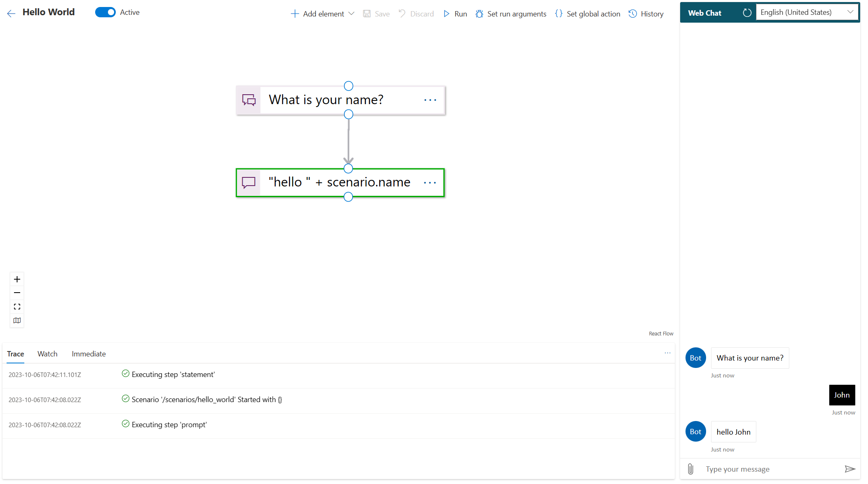Open the React Flow attribution link
Screen dimensions: 868x484
coord(661,333)
